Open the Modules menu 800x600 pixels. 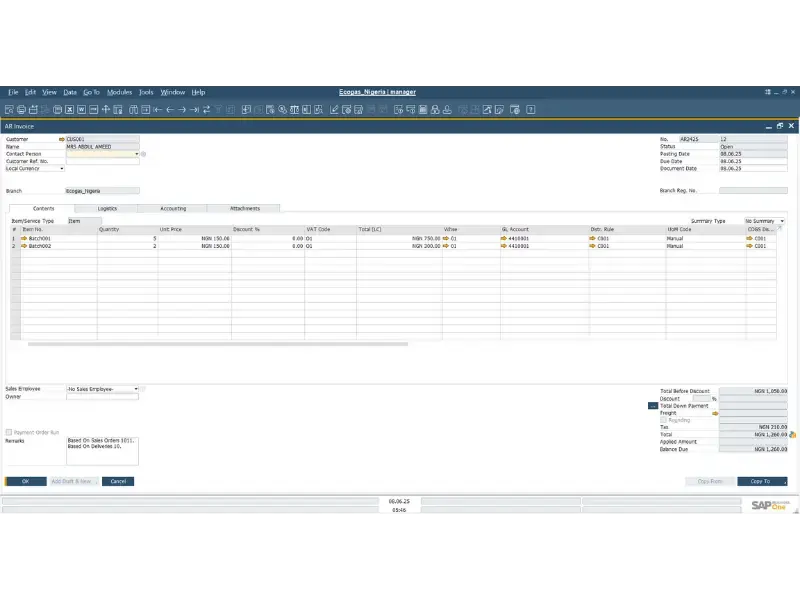(119, 91)
